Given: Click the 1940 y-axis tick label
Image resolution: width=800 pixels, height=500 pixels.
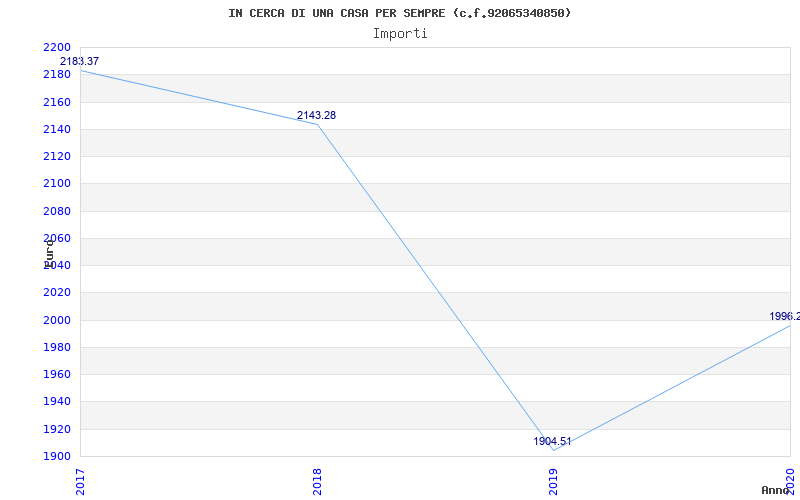Looking at the screenshot, I should point(57,402).
